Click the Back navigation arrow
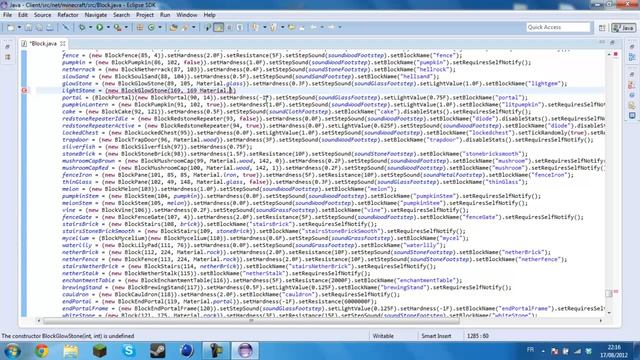 tap(313, 27)
